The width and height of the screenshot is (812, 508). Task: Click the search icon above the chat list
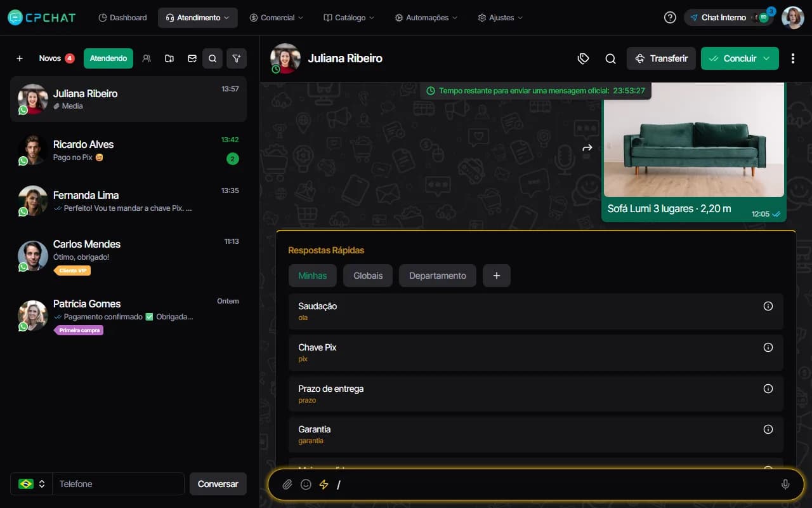pyautogui.click(x=213, y=58)
